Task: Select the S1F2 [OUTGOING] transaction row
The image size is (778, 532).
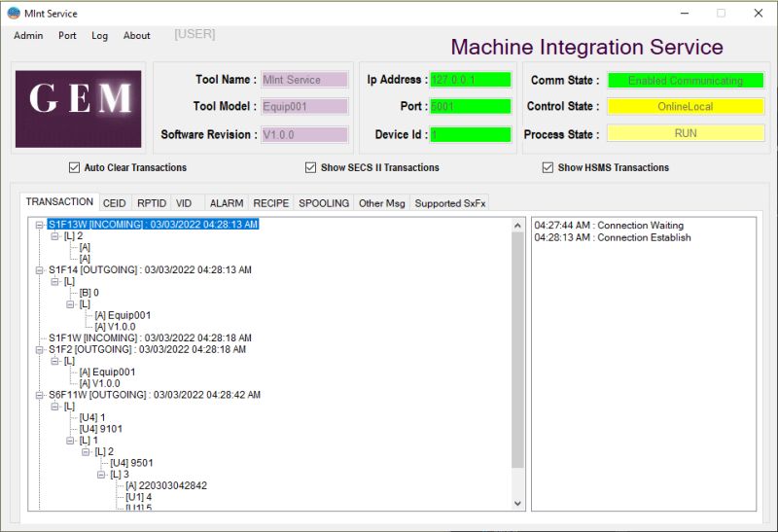Action: click(x=148, y=349)
